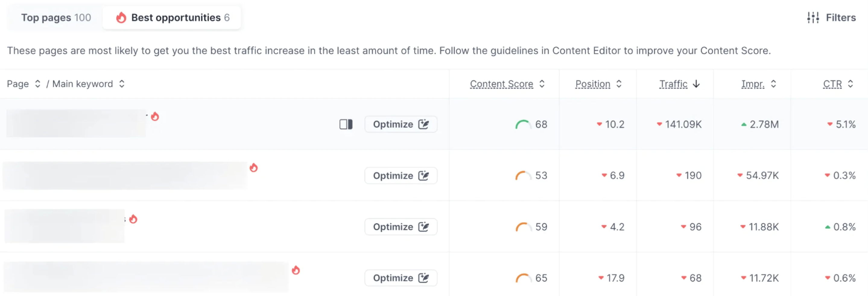This screenshot has height=296, width=868.
Task: Sort by Content Score column
Action: click(x=542, y=84)
